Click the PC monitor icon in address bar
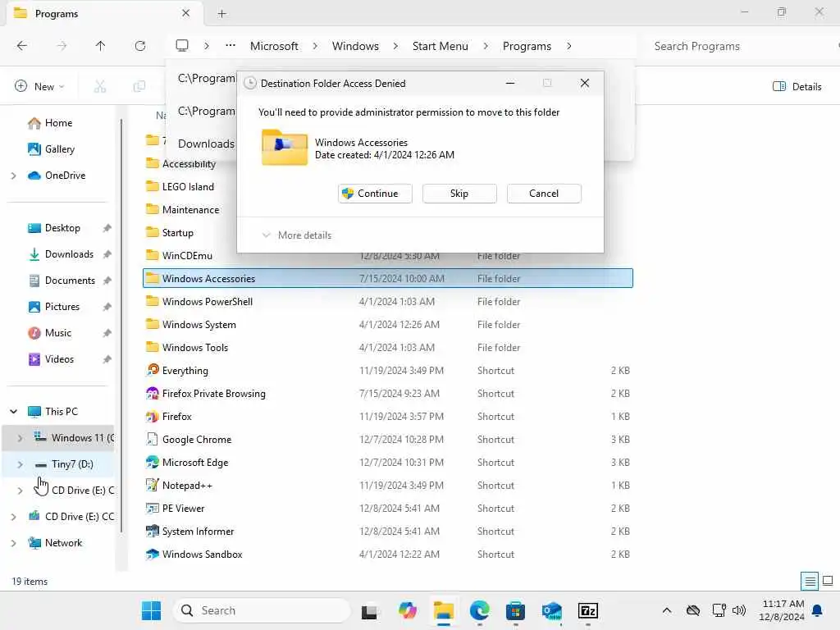Viewport: 840px width, 630px height. click(x=182, y=46)
